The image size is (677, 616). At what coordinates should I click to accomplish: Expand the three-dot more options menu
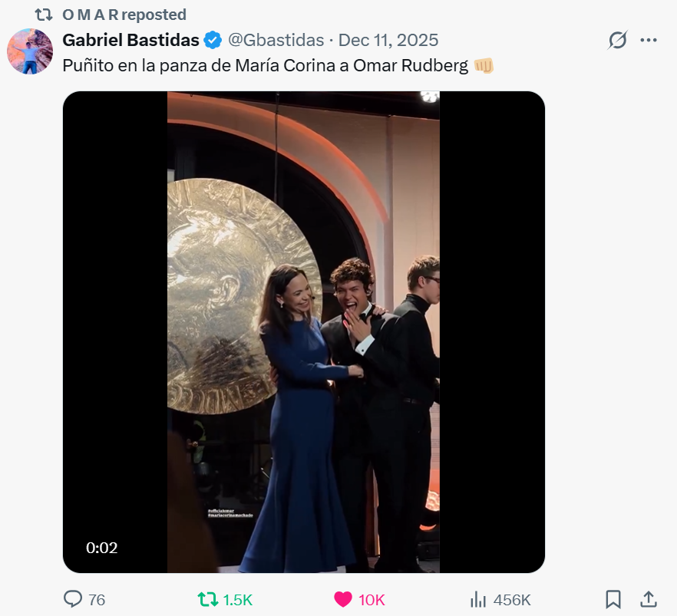(x=649, y=40)
